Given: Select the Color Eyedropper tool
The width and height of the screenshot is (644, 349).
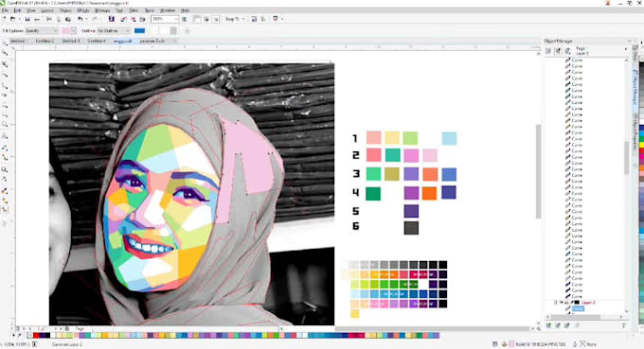Looking at the screenshot, I should (x=5, y=191).
